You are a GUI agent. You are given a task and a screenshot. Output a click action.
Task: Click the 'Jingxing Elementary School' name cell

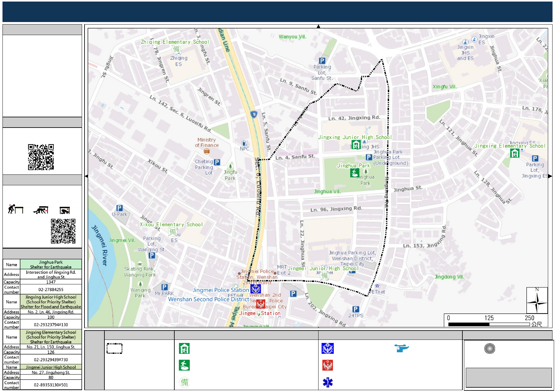tap(51, 337)
